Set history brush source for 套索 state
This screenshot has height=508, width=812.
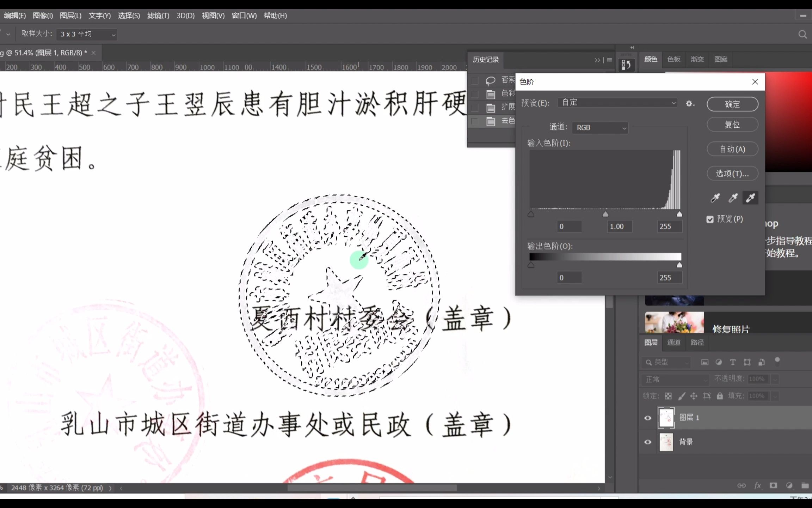click(475, 81)
